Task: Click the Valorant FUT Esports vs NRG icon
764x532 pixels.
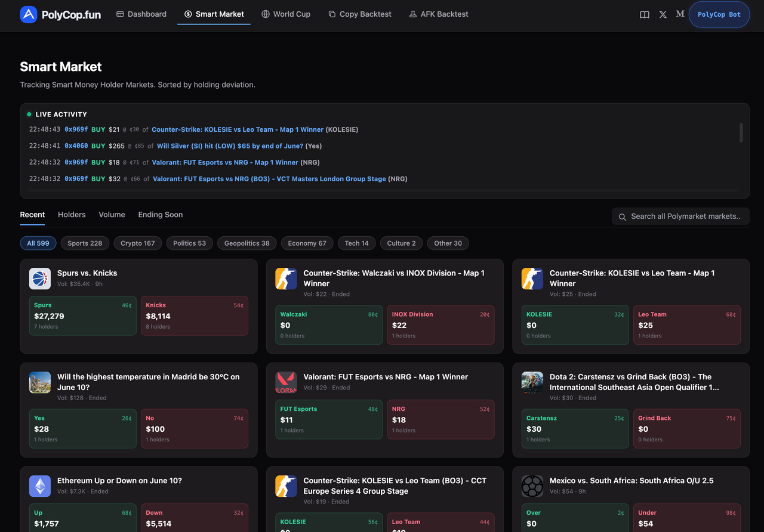Action: point(286,382)
